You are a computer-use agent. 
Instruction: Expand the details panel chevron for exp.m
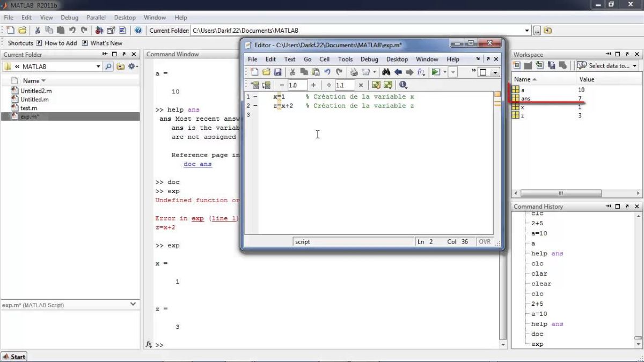(x=133, y=304)
